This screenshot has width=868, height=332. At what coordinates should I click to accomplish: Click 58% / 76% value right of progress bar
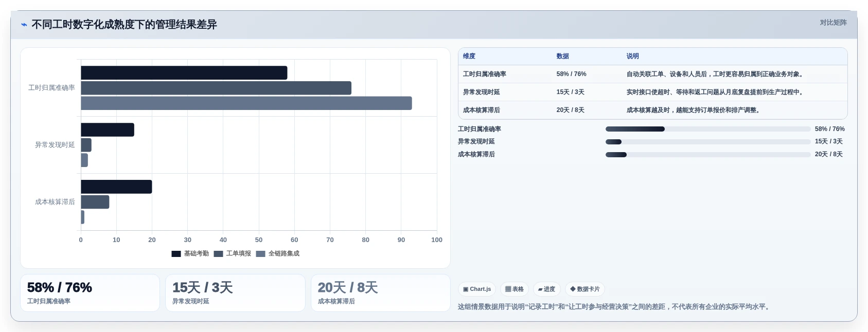coord(830,129)
